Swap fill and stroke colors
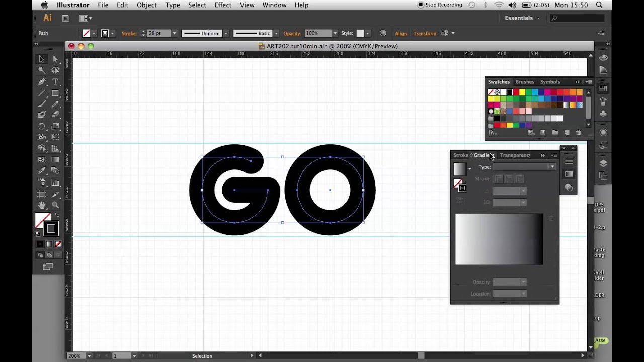The width and height of the screenshot is (644, 362). point(57,215)
